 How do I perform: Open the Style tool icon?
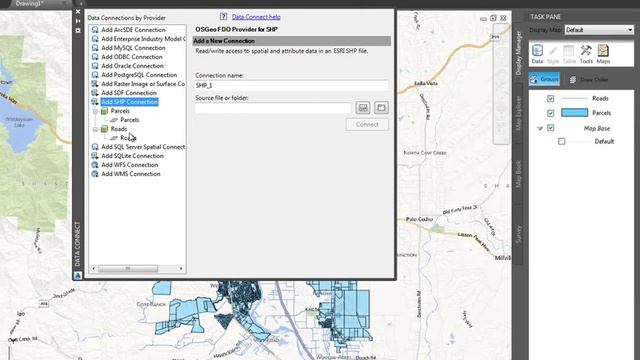(x=553, y=54)
